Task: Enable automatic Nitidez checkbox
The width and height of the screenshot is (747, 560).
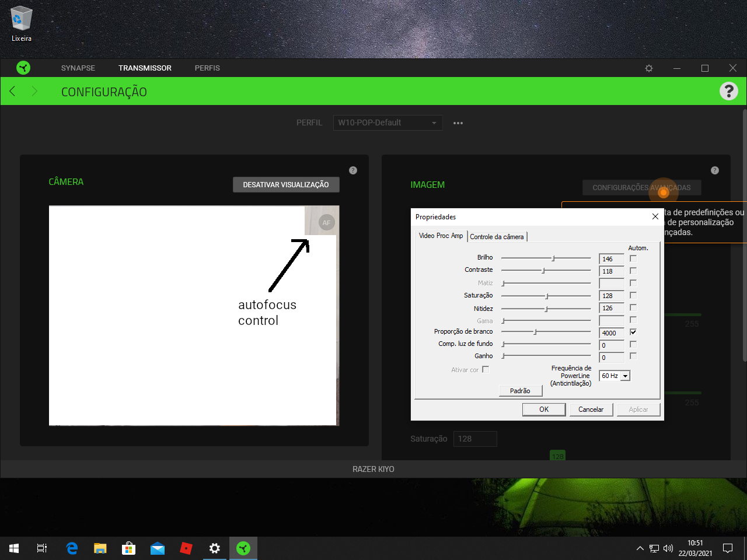Action: [x=633, y=307]
